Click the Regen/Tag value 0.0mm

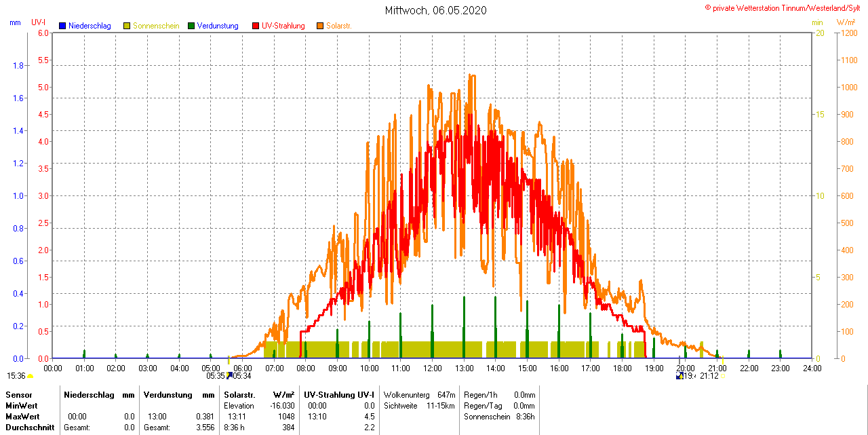tap(524, 405)
